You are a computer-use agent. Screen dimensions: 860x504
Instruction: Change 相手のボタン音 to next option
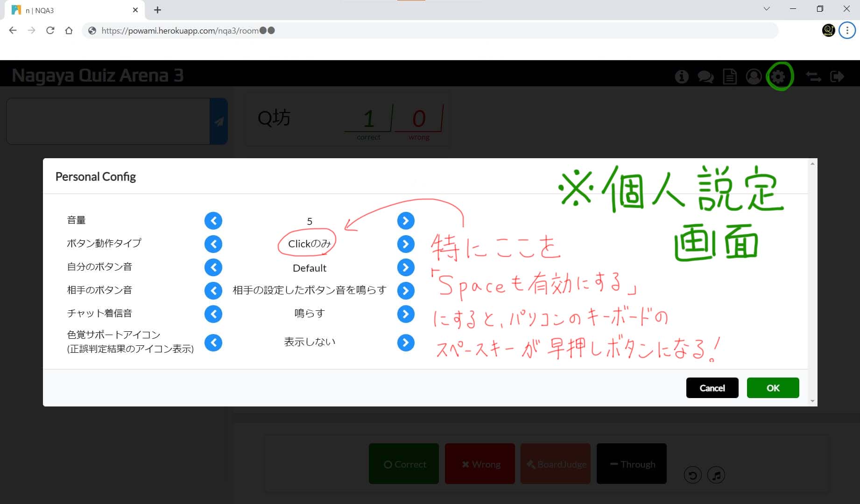pos(406,291)
